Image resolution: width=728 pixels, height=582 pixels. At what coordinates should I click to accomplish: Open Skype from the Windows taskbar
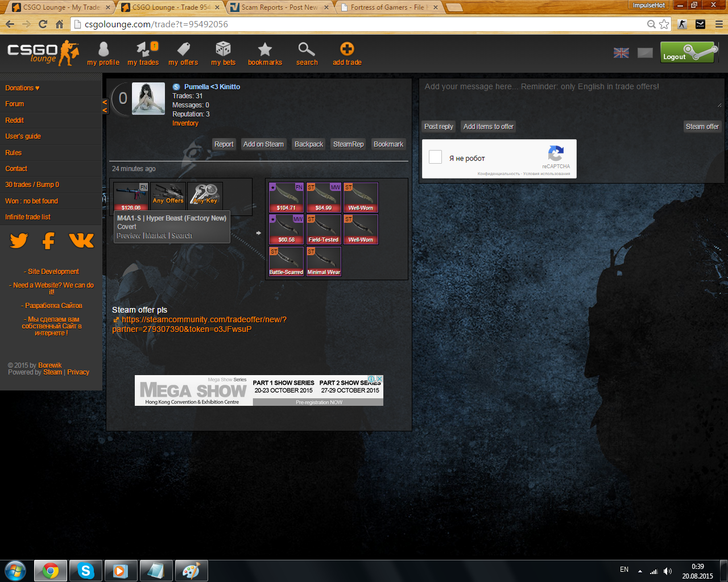tap(86, 571)
